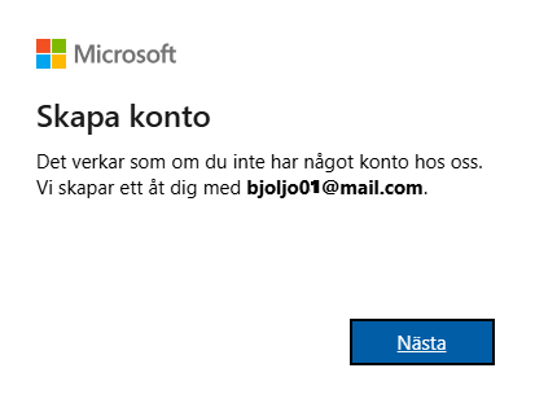The image size is (536, 412).
Task: Select the Skapa konto heading
Action: click(123, 118)
